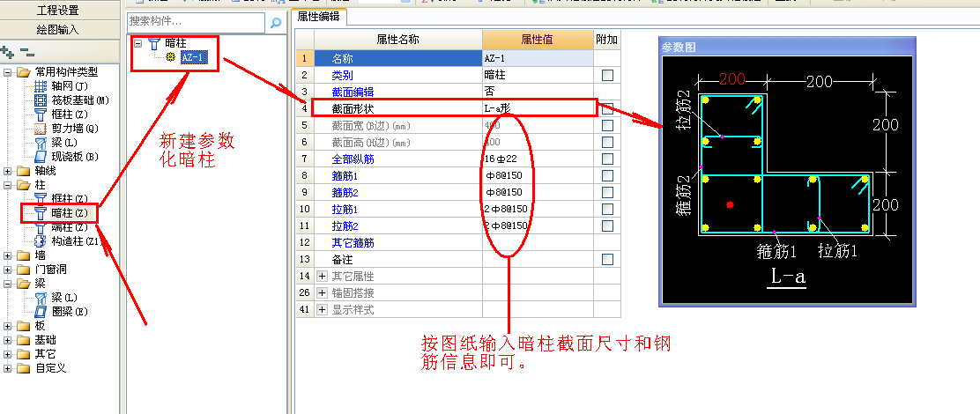Screen dimensions: 980x414
Task: Expand 显示样式 property group
Action: click(x=323, y=309)
